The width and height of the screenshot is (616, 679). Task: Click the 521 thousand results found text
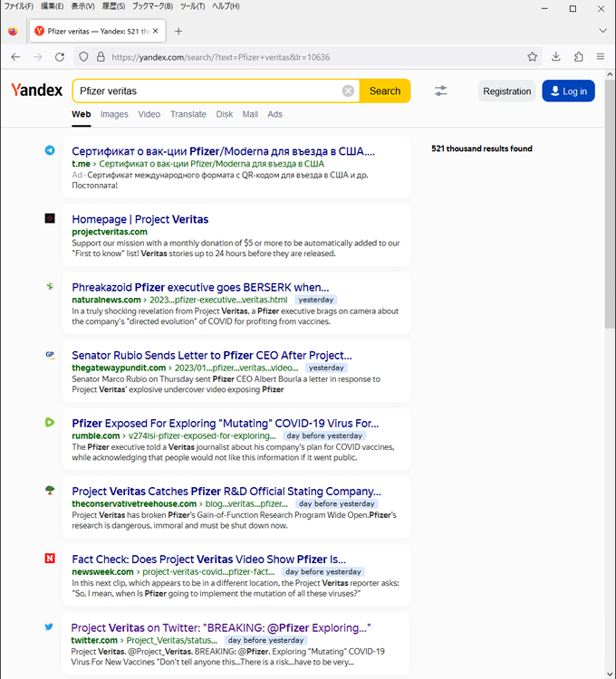tap(482, 148)
